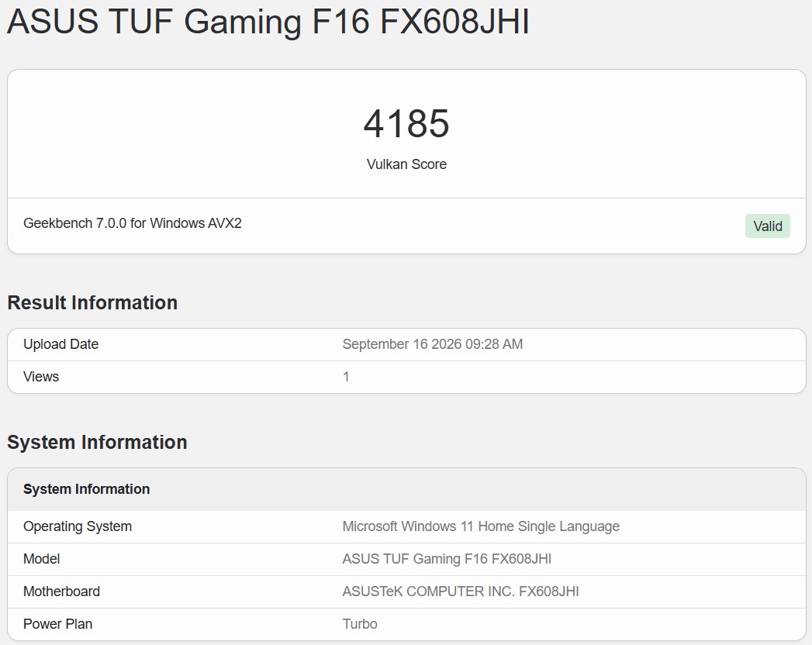The height and width of the screenshot is (645, 812).
Task: Click the Motherboard label
Action: (61, 592)
